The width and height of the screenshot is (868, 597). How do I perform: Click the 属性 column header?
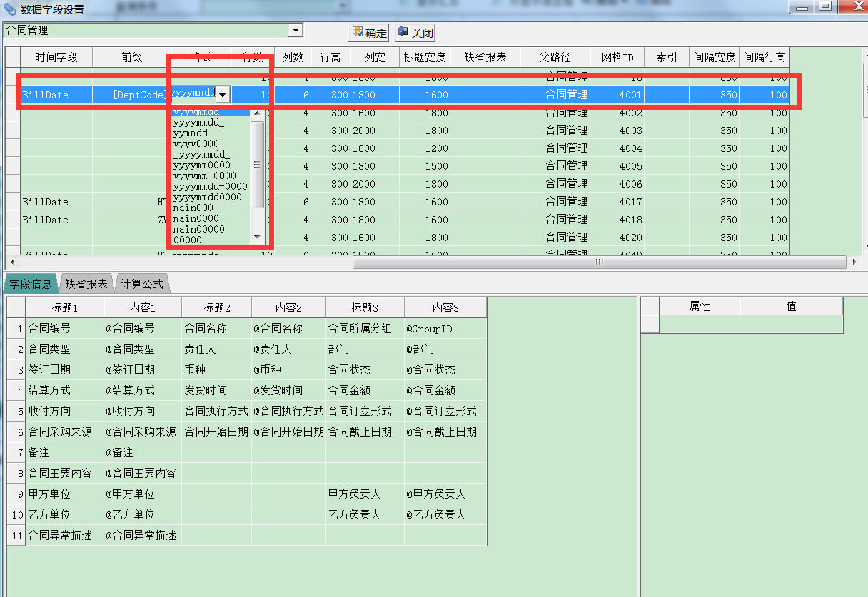click(x=699, y=306)
